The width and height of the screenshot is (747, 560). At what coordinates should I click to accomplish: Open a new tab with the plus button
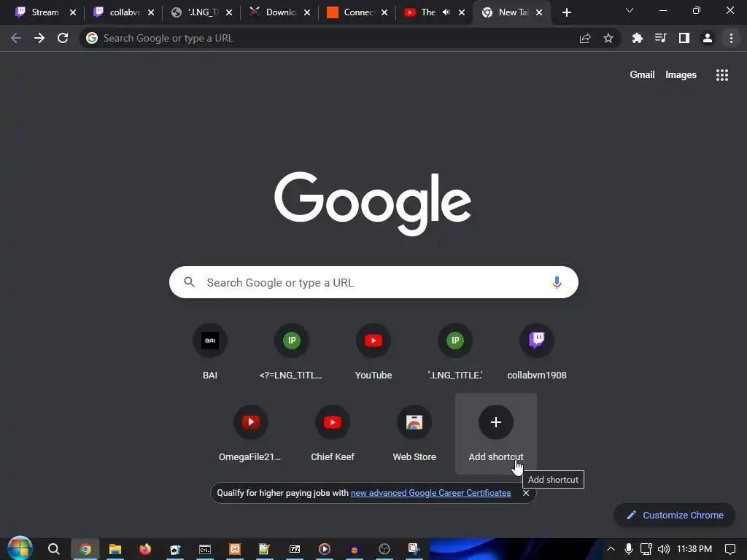pyautogui.click(x=566, y=12)
